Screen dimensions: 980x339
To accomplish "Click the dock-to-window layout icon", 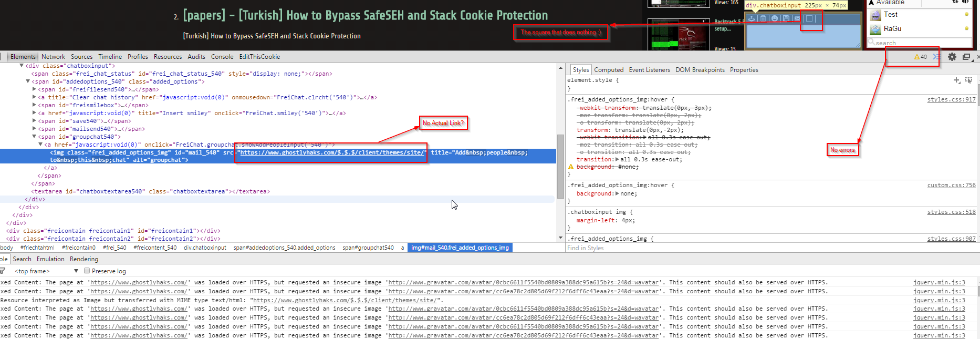I will [x=966, y=57].
